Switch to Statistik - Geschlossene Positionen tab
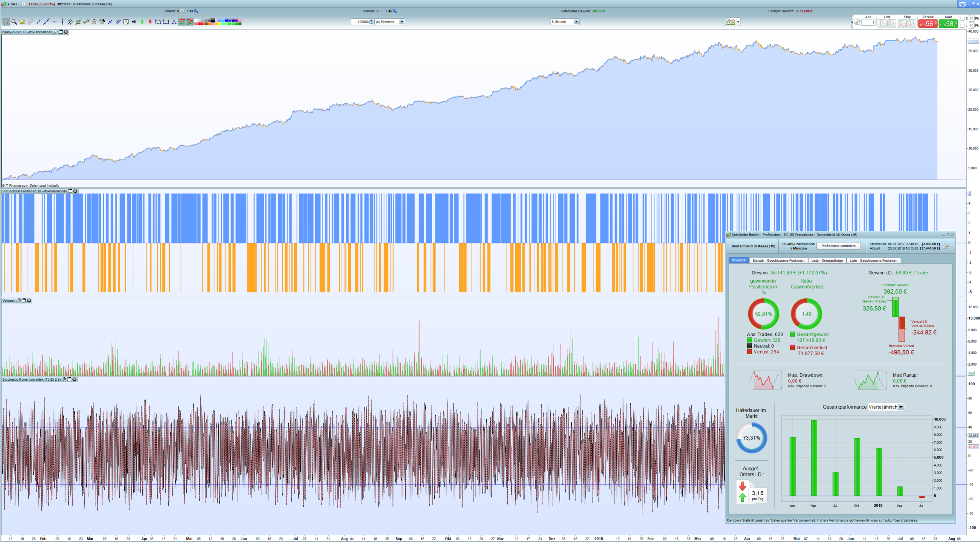The height and width of the screenshot is (542, 980). (778, 261)
